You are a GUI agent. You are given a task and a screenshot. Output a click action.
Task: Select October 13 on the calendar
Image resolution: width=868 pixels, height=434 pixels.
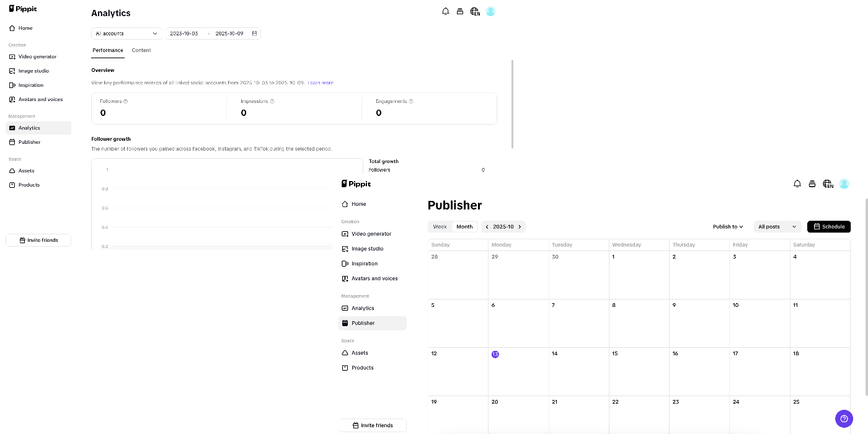coord(495,354)
